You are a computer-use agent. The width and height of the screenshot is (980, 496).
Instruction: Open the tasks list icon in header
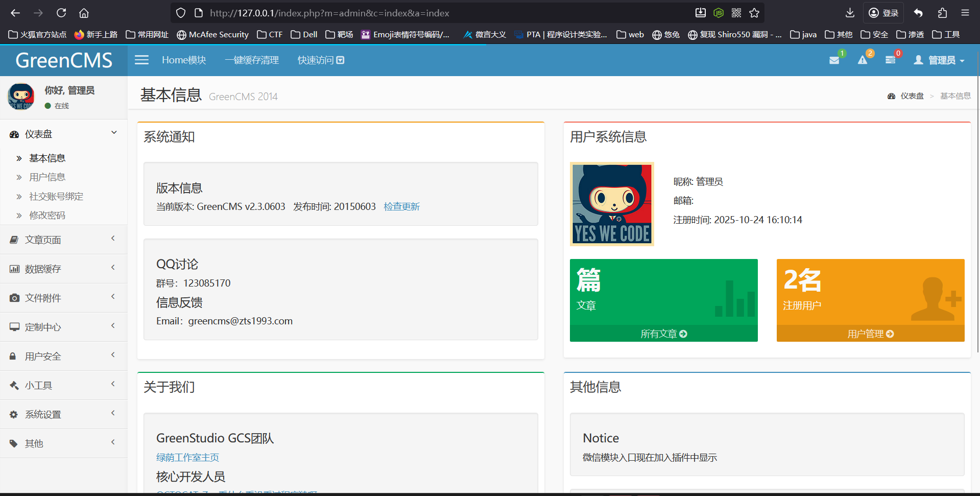tap(890, 60)
